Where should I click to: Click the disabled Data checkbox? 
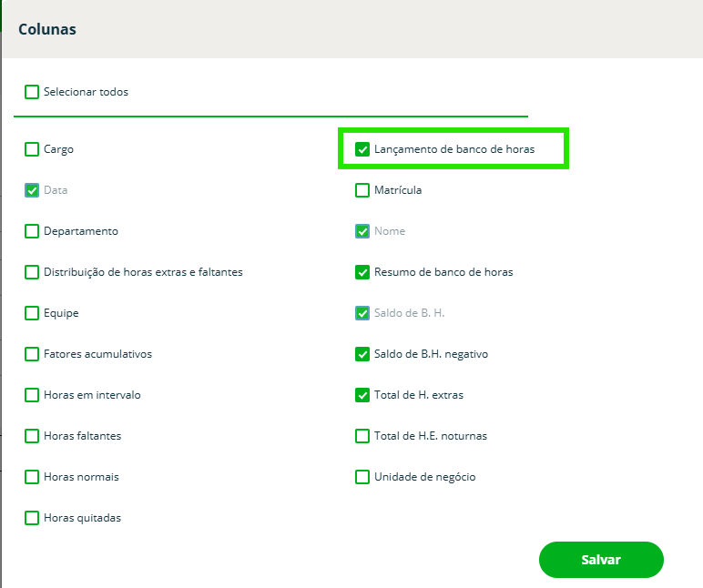pos(32,190)
